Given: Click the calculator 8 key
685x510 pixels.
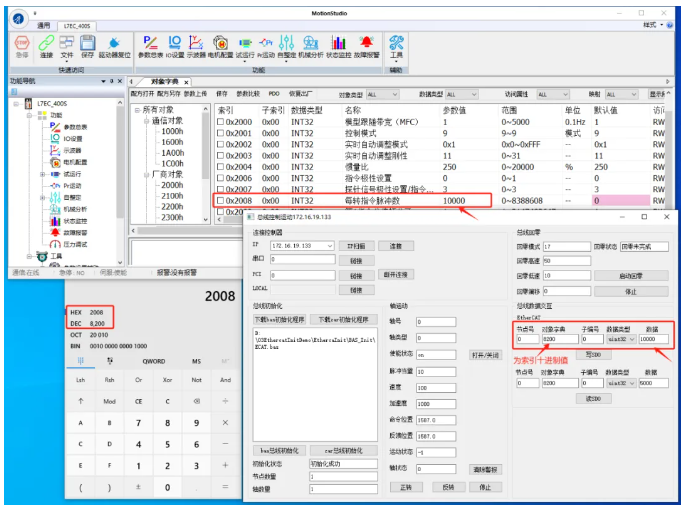Looking at the screenshot, I should pos(167,423).
